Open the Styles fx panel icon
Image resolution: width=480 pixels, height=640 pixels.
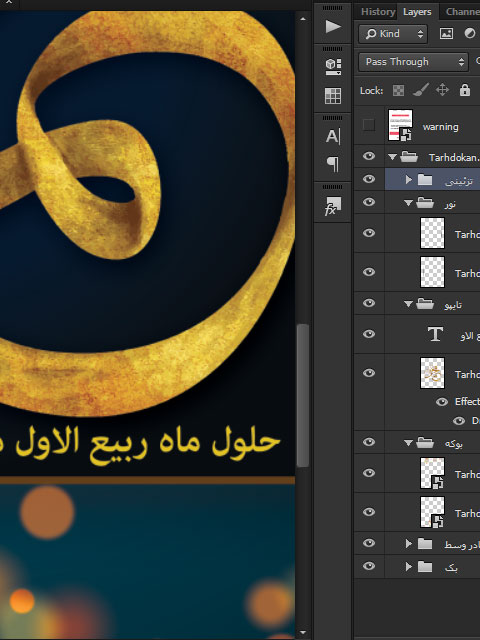tap(333, 206)
